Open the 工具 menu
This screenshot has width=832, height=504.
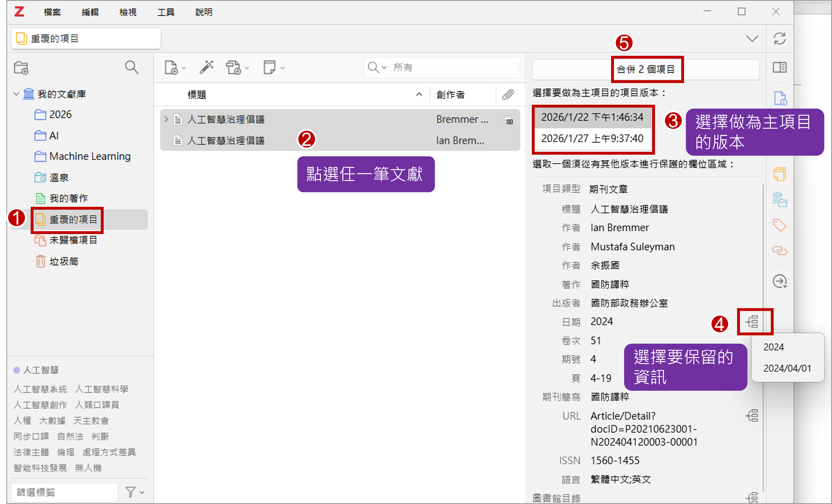coord(165,12)
